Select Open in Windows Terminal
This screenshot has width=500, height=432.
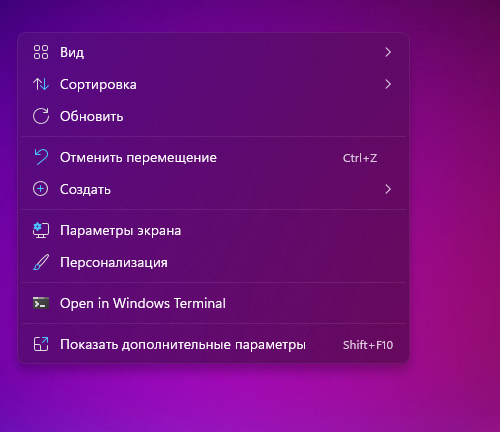[x=213, y=303]
